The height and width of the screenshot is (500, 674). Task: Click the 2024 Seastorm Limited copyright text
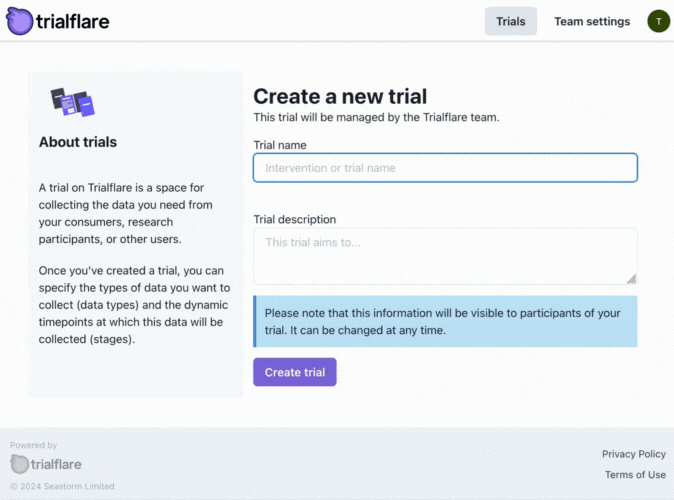point(62,486)
